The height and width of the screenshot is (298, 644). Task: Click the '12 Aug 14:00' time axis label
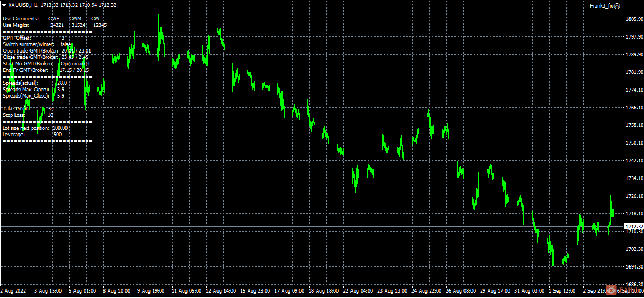pos(221,291)
